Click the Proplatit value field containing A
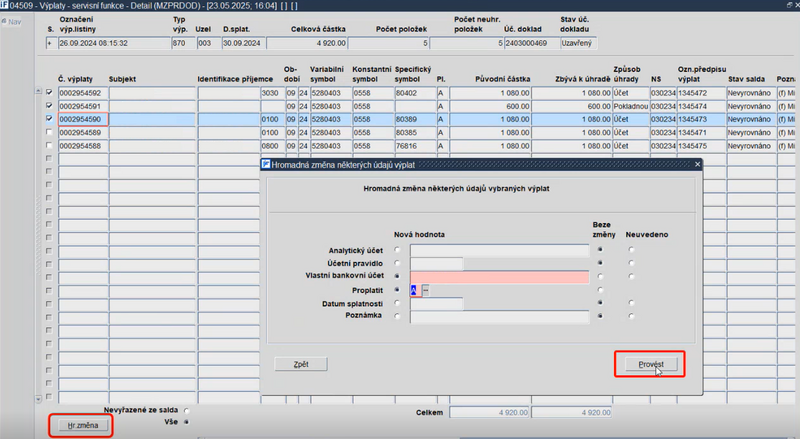This screenshot has height=439, width=800. coord(415,290)
